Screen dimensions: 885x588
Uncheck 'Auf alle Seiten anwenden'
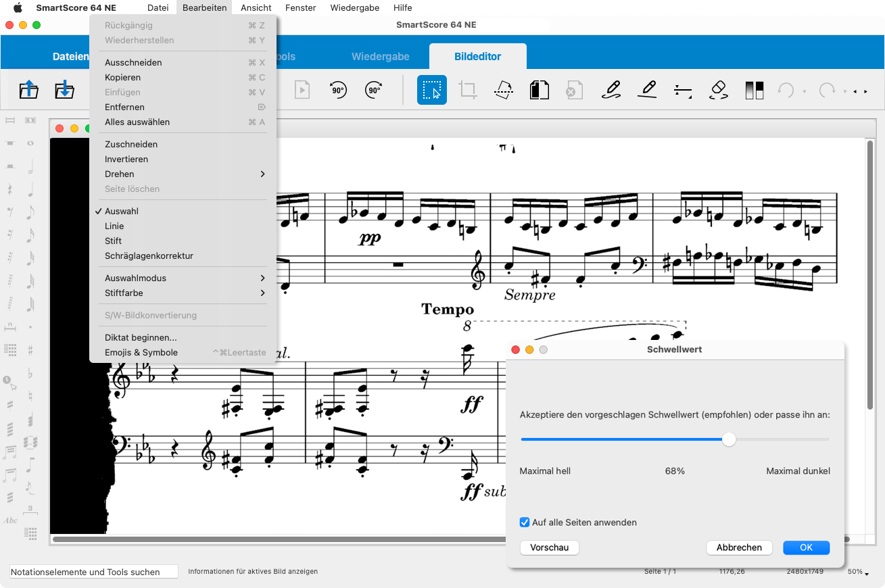point(525,522)
